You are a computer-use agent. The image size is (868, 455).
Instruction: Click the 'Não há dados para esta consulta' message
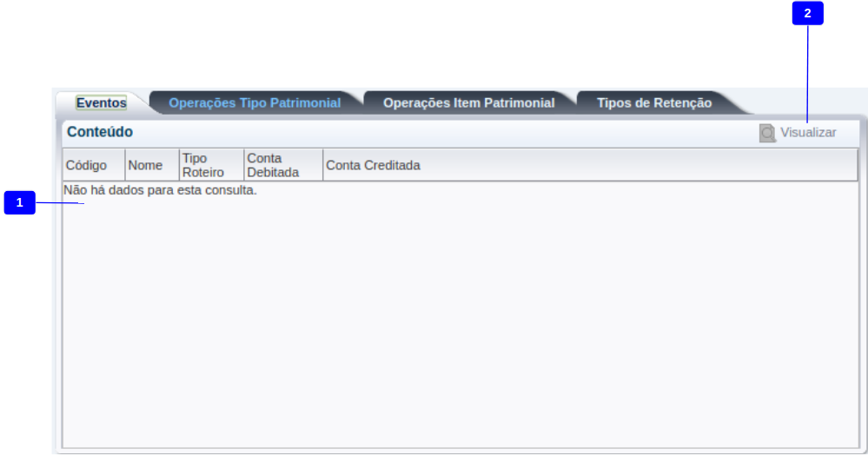click(161, 190)
